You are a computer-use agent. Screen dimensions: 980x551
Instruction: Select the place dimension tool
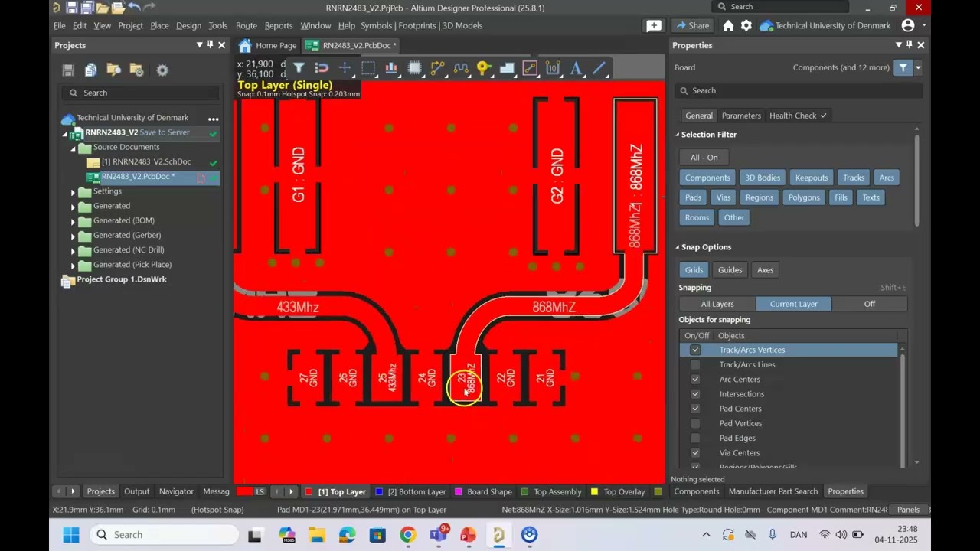pyautogui.click(x=553, y=68)
